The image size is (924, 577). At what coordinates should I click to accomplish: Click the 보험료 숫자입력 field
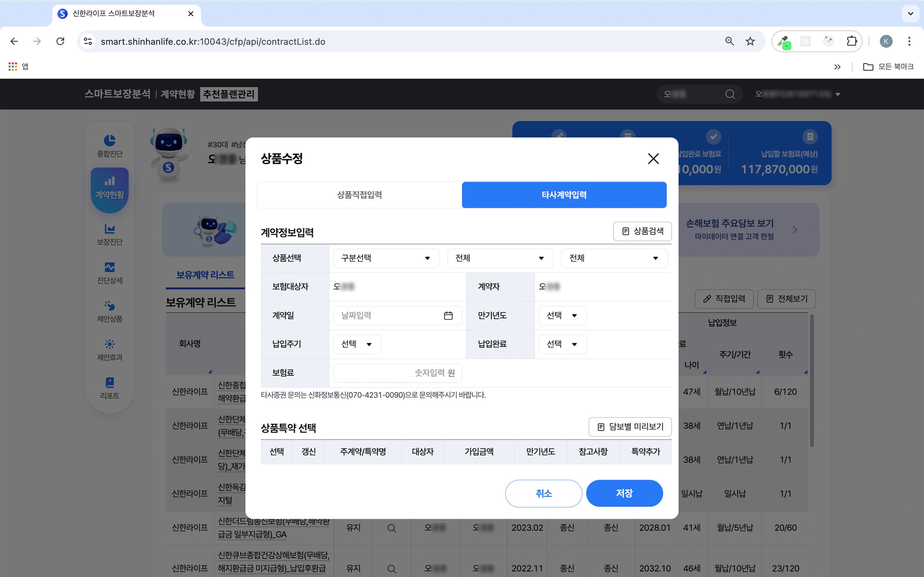pyautogui.click(x=398, y=373)
